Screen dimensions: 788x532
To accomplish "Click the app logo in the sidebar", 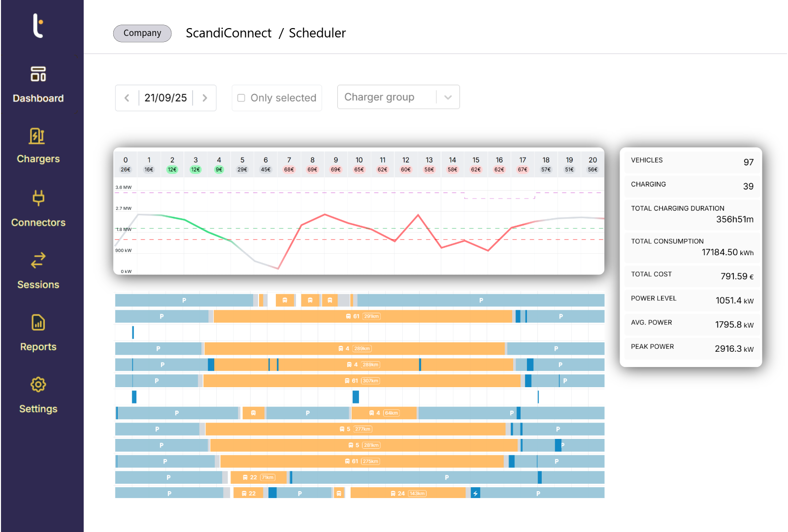I will point(38,26).
